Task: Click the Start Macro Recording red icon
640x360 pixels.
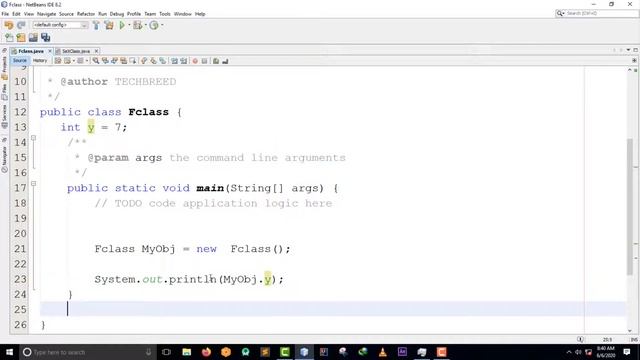Action: (195, 61)
